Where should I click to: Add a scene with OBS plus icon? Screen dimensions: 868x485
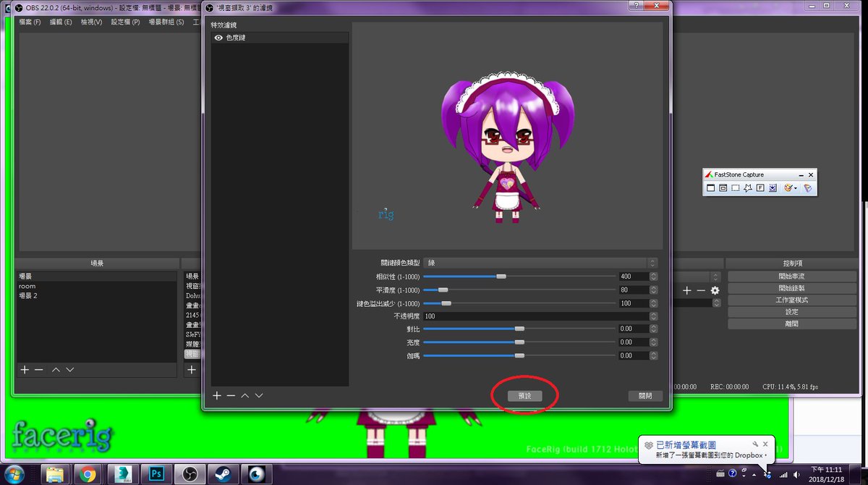click(x=25, y=370)
